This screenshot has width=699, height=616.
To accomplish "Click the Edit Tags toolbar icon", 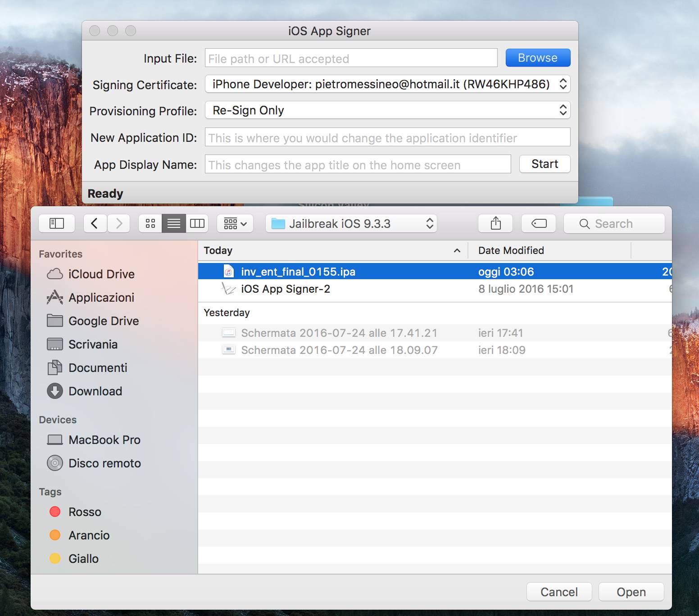I will point(539,223).
